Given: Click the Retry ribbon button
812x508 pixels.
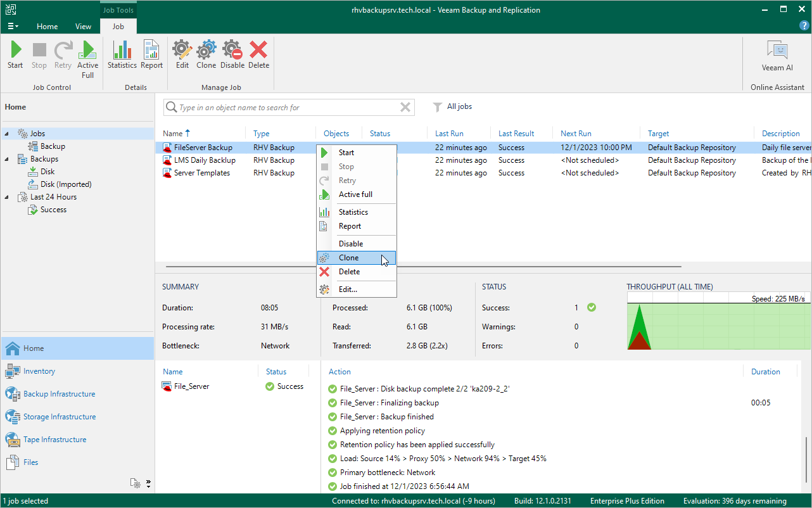Looking at the screenshot, I should 63,54.
